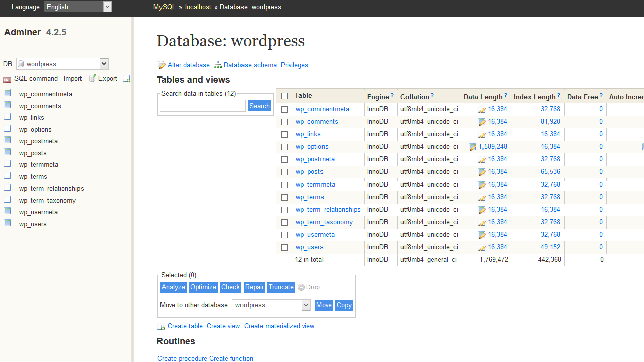Toggle the select-all checkbox in table header
Image resolution: width=644 pixels, height=362 pixels.
click(x=284, y=96)
